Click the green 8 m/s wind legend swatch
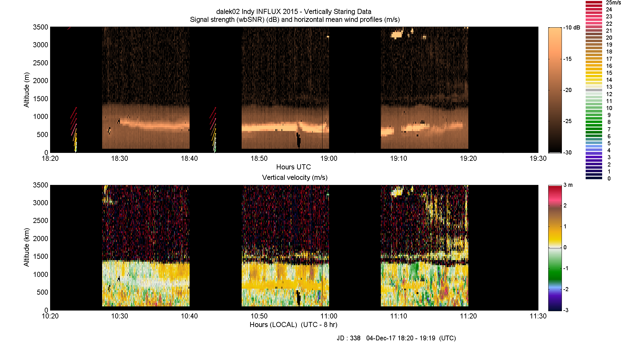644x347 pixels. [594, 122]
